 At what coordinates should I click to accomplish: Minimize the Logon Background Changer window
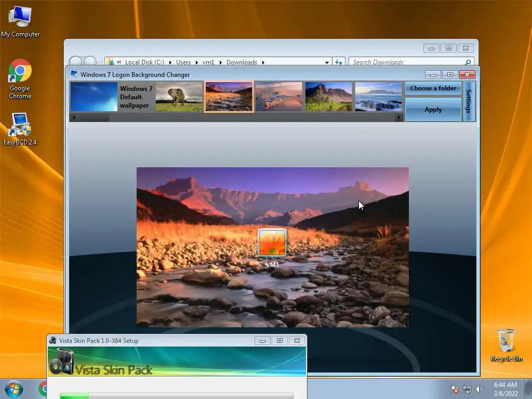coord(433,75)
